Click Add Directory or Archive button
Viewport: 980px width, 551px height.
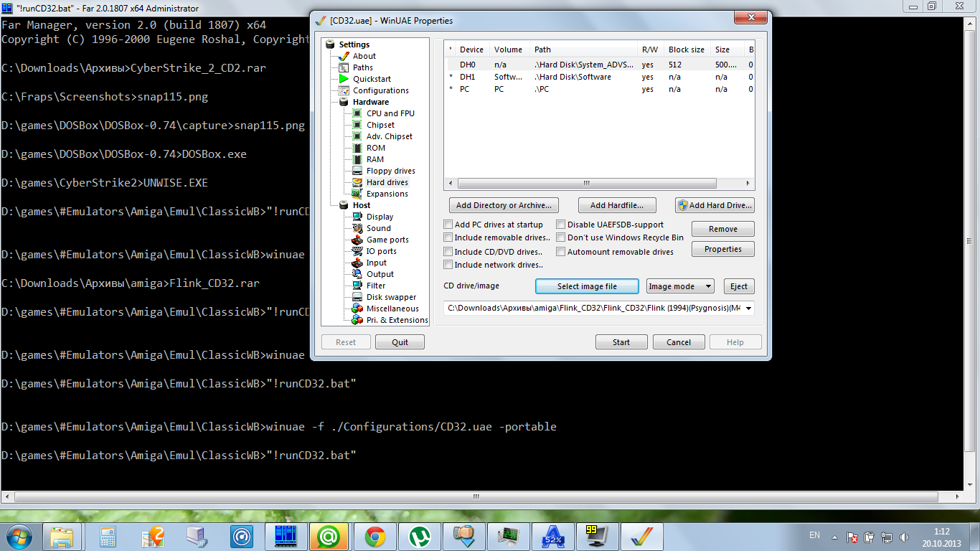tap(504, 205)
